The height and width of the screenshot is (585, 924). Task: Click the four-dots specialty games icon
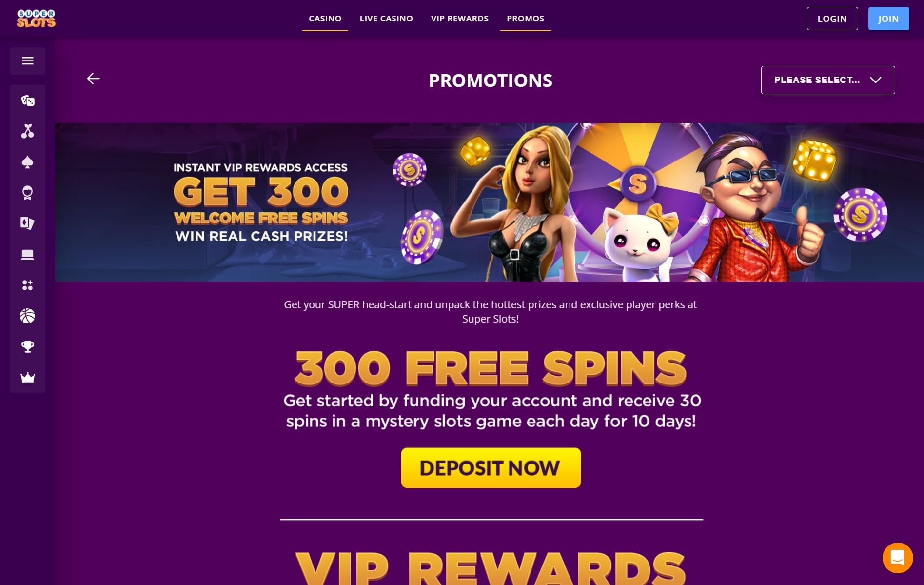[x=28, y=285]
